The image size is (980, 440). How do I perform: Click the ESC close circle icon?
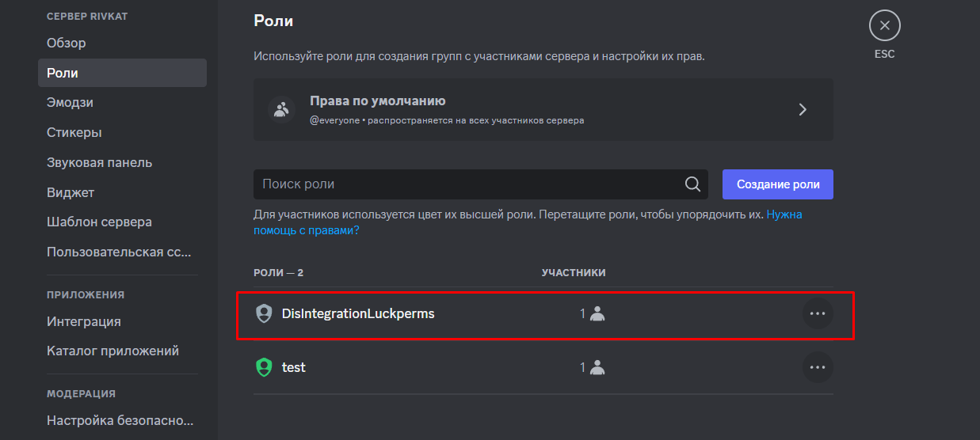pos(884,25)
